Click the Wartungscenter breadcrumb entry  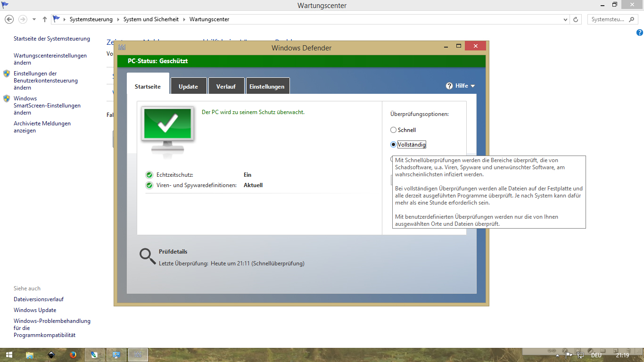(209, 19)
